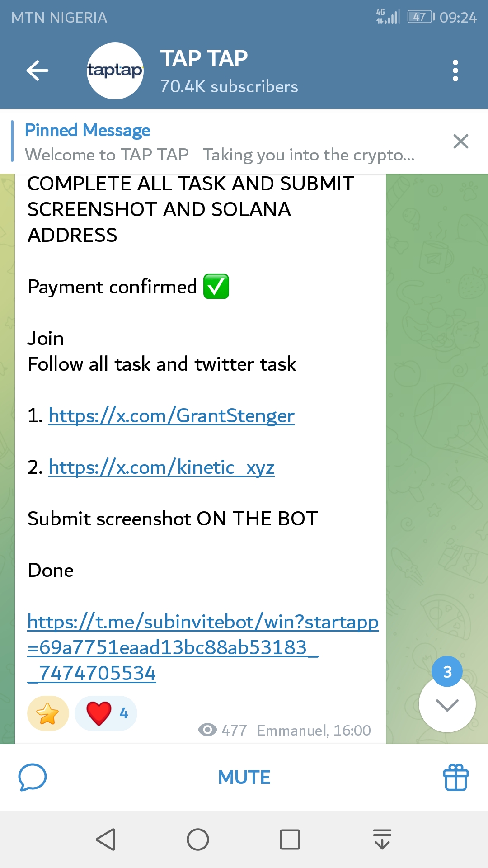Open the kinetic_xyz x.com link
The height and width of the screenshot is (868, 488).
pyautogui.click(x=161, y=467)
